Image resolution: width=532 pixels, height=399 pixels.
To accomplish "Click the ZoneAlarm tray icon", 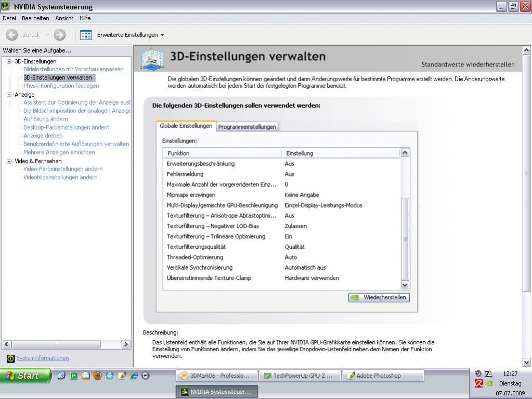I will coord(488,374).
